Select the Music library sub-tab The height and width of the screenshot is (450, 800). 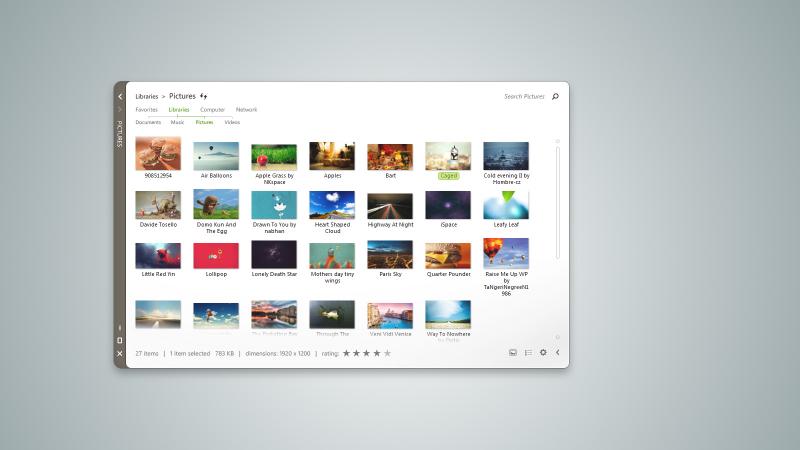point(178,122)
